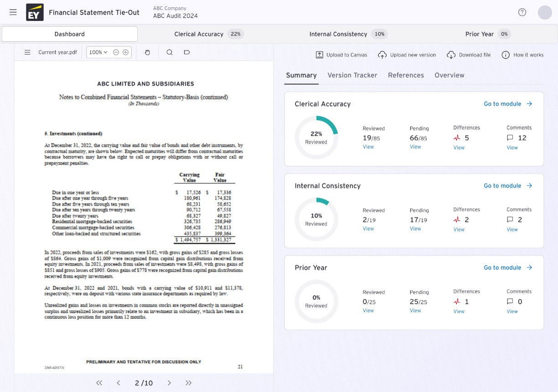Open search in the PDF viewer
The height and width of the screenshot is (392, 558).
(x=170, y=52)
